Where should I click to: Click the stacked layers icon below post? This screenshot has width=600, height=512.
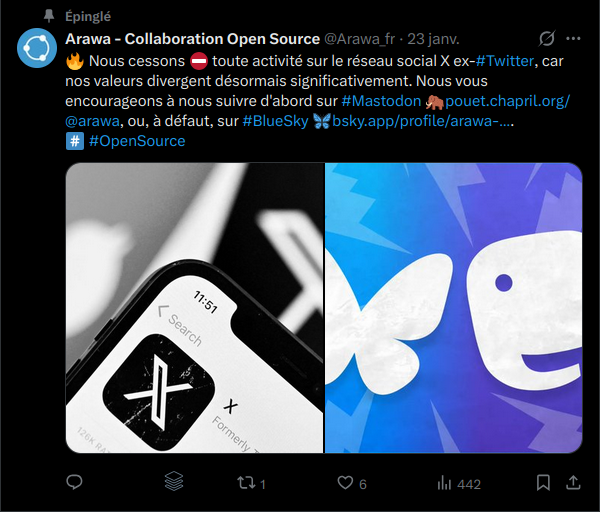coord(174,483)
